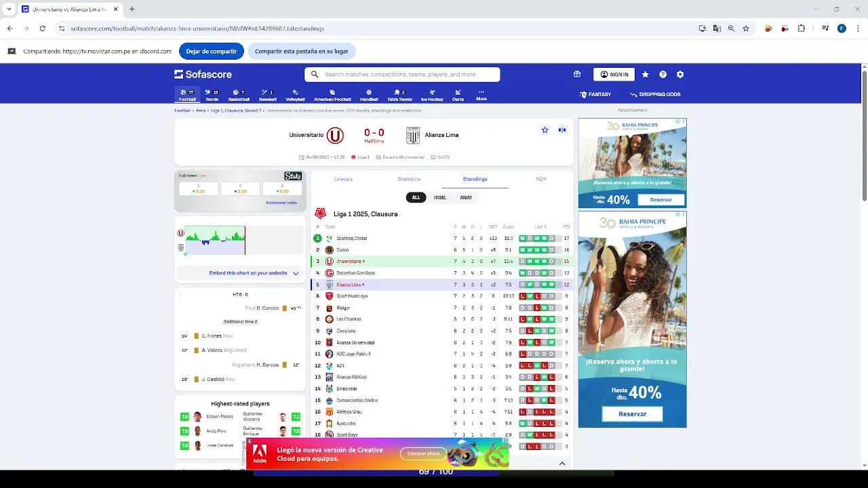
Task: Select home win odds 2.30
Action: click(199, 189)
